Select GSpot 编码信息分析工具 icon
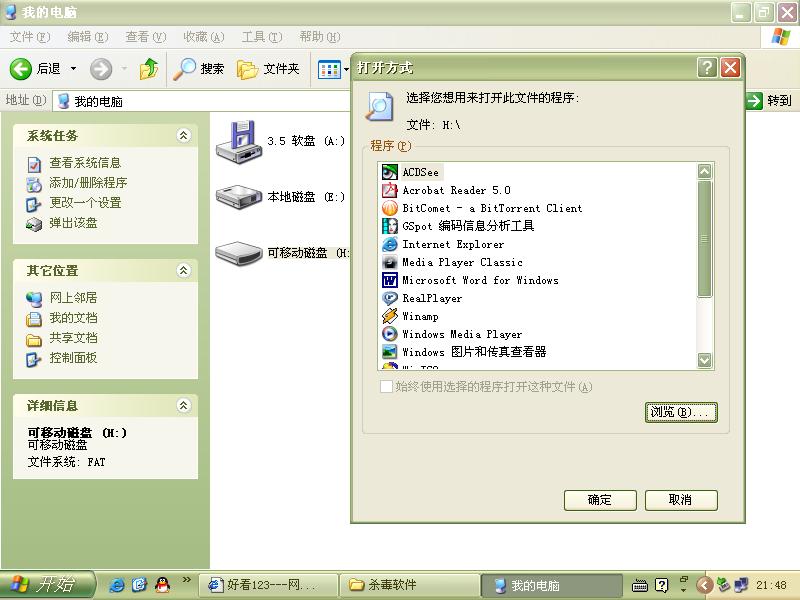The height and width of the screenshot is (600, 800). pyautogui.click(x=389, y=226)
